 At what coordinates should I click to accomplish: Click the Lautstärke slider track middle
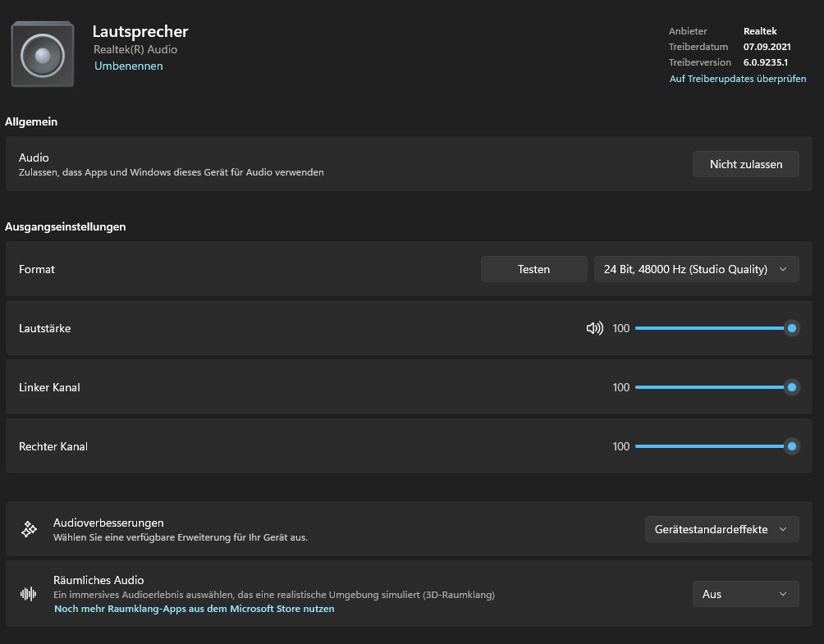pyautogui.click(x=710, y=328)
